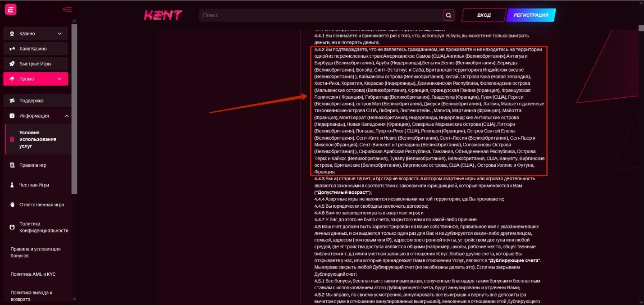Screen dimensions: 644x305
Task: Click the paragraph starting "4.5.2 Мы вправе, по своему усмотрению"
Action: point(427,298)
